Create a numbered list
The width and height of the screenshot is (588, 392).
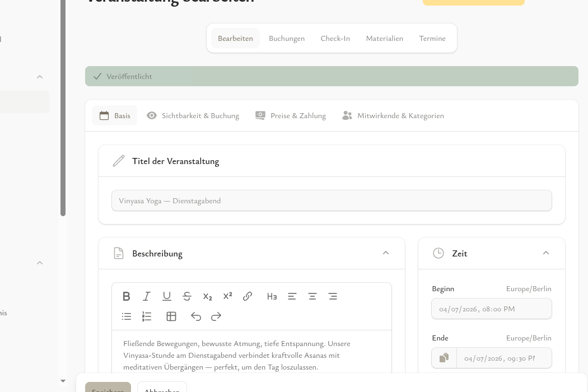(x=147, y=316)
